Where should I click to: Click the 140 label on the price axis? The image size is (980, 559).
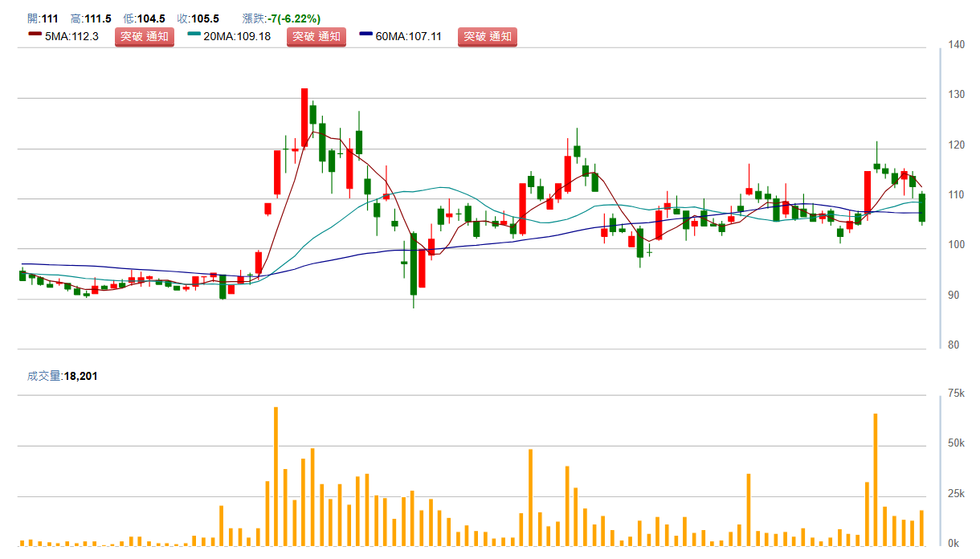point(956,45)
